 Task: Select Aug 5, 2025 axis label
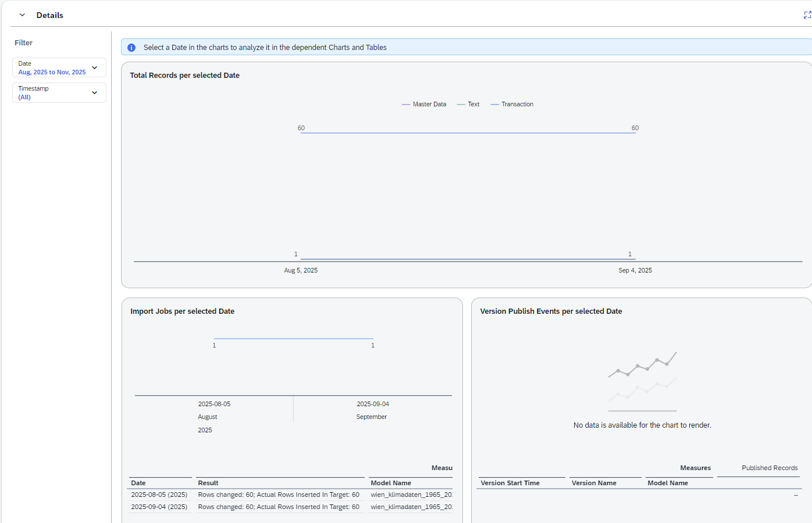click(x=301, y=270)
